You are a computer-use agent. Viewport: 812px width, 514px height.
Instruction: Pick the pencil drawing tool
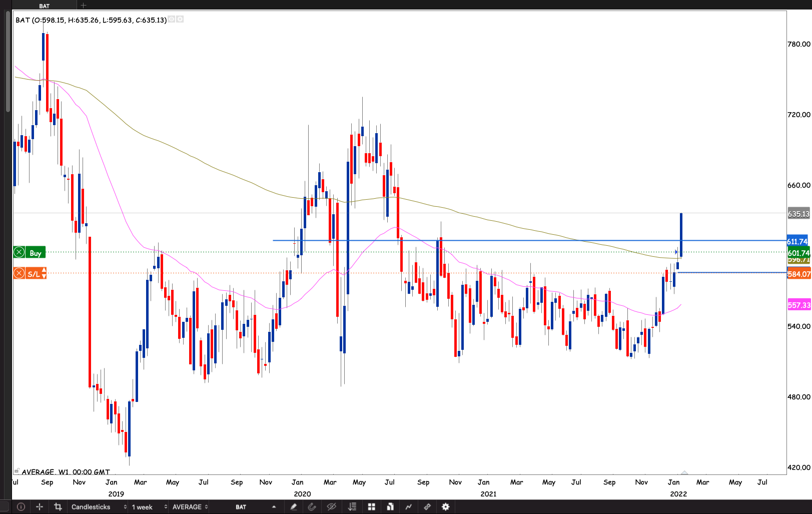(x=294, y=507)
